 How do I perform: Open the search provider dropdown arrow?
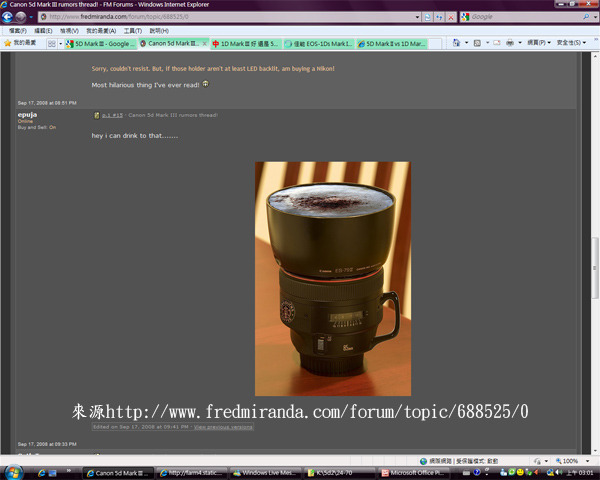595,17
